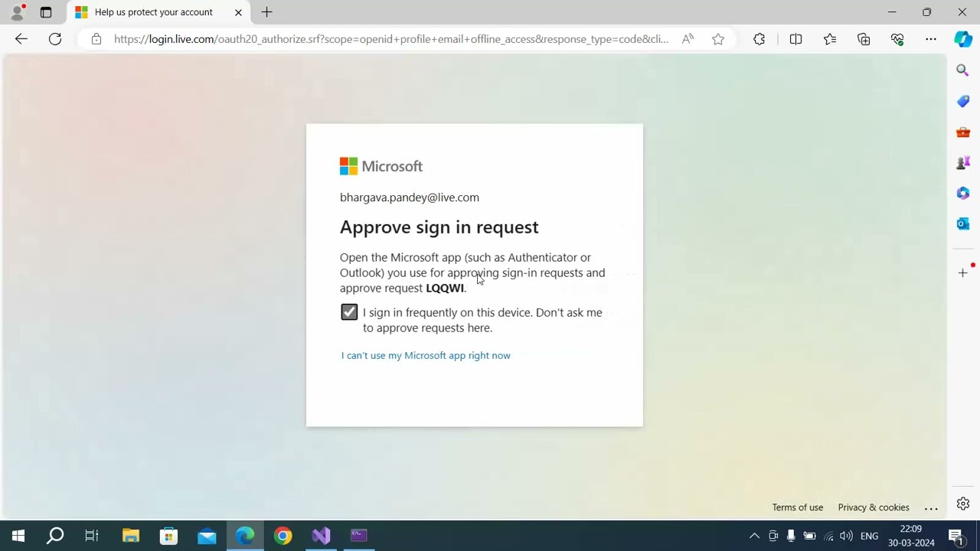Screen dimensions: 980x551
Task: Click the request code LQQWI
Action: click(445, 288)
